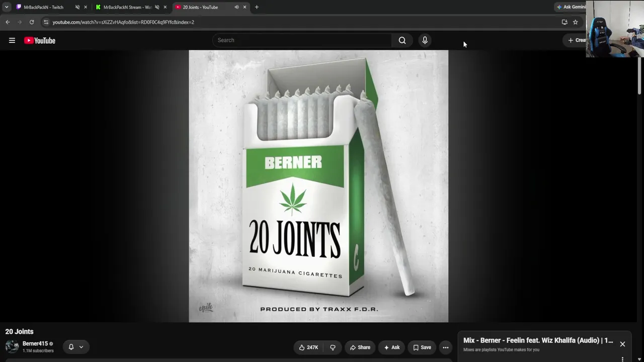
Task: Close the 20 Joints YouTube tab
Action: tap(245, 7)
